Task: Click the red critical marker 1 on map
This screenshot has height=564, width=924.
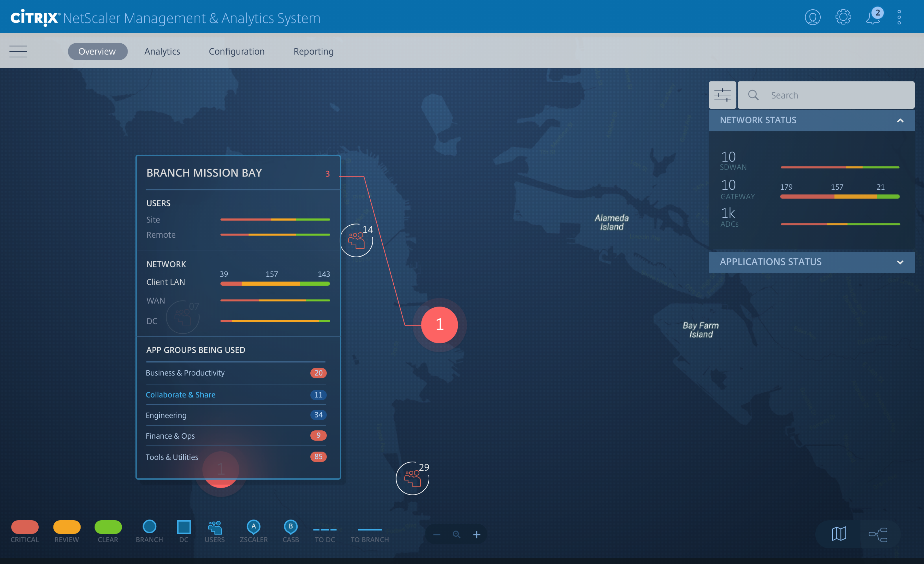Action: click(439, 325)
